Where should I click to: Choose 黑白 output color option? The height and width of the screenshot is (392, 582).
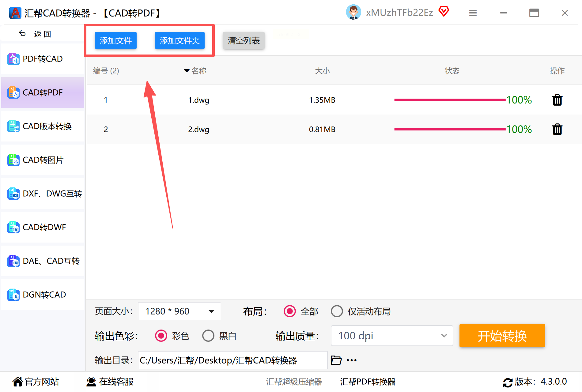(x=208, y=336)
